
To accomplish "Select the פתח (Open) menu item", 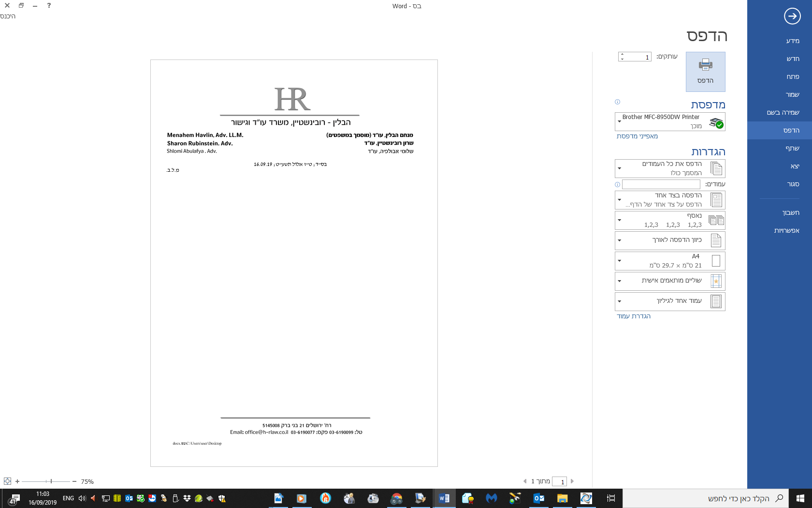I will (x=780, y=77).
